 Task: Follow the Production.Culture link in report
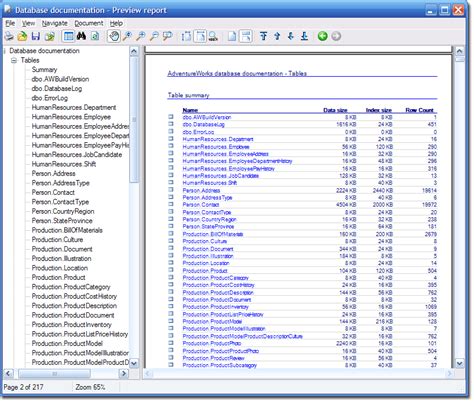(205, 241)
